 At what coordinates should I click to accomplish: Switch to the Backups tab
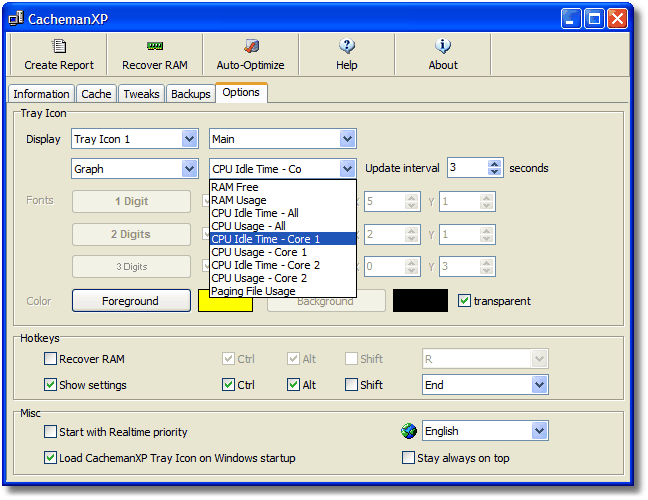[191, 94]
